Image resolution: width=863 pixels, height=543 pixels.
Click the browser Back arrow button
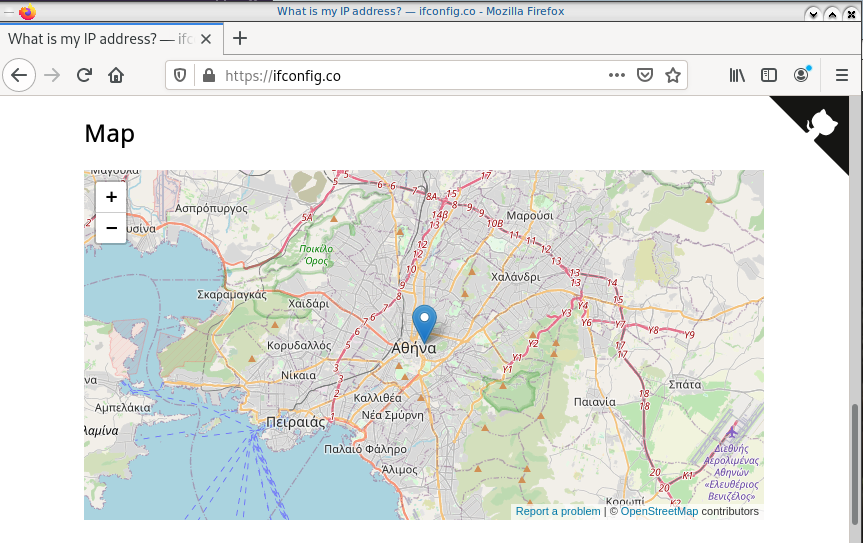19,75
